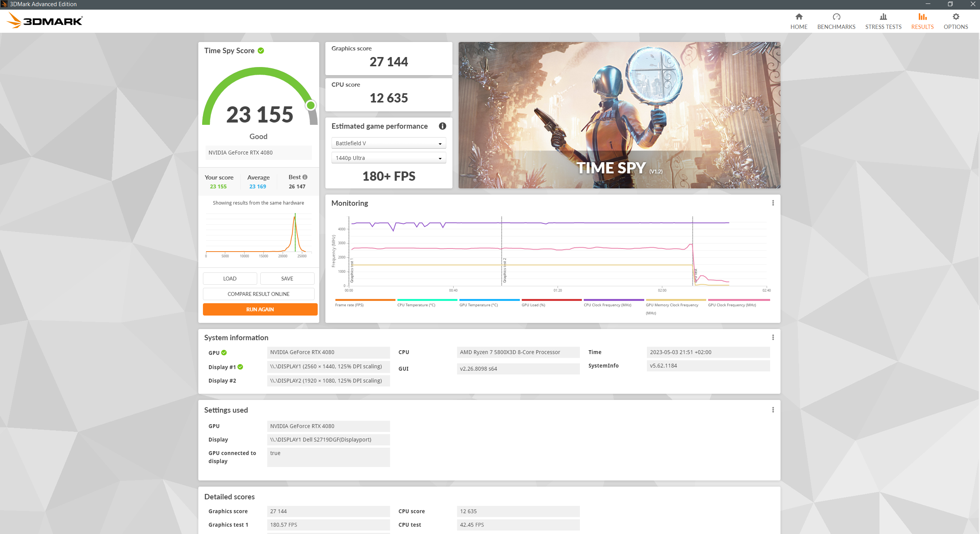Click the 3DMark logo

tap(44, 20)
